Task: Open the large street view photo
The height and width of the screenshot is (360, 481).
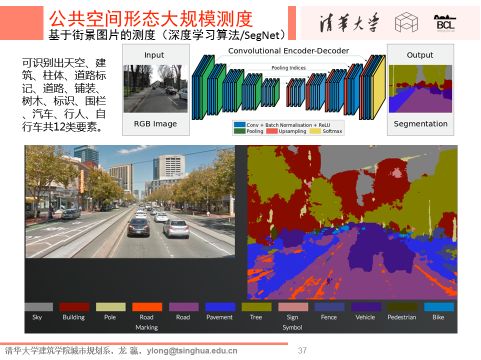Action: [130, 201]
